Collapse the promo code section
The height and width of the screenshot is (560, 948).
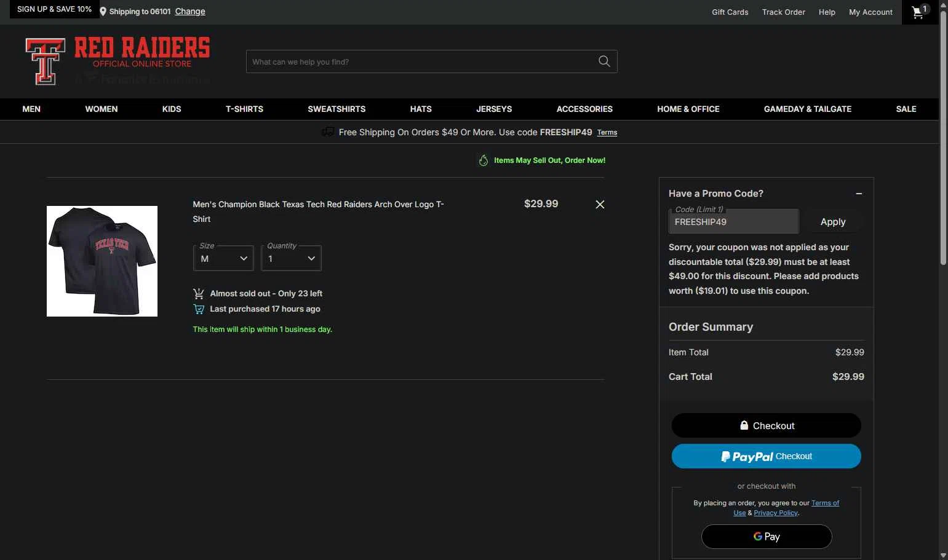click(x=859, y=194)
